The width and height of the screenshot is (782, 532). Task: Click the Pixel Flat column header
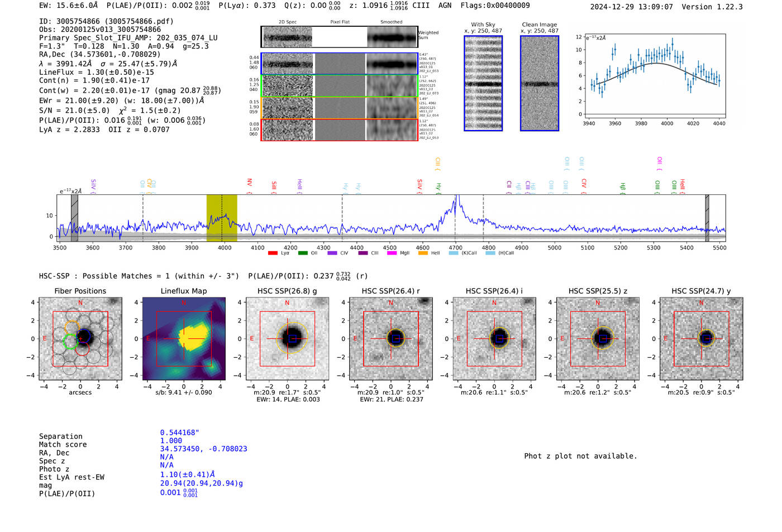[340, 22]
